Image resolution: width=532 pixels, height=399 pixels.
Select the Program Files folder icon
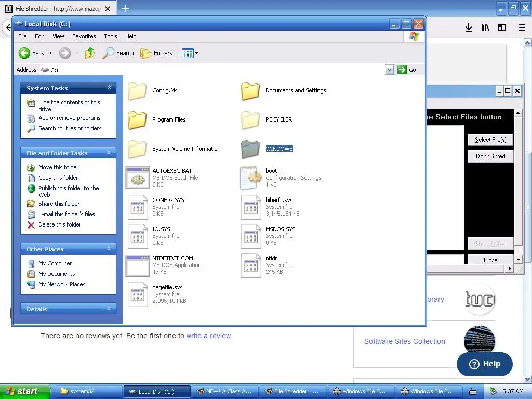click(137, 120)
